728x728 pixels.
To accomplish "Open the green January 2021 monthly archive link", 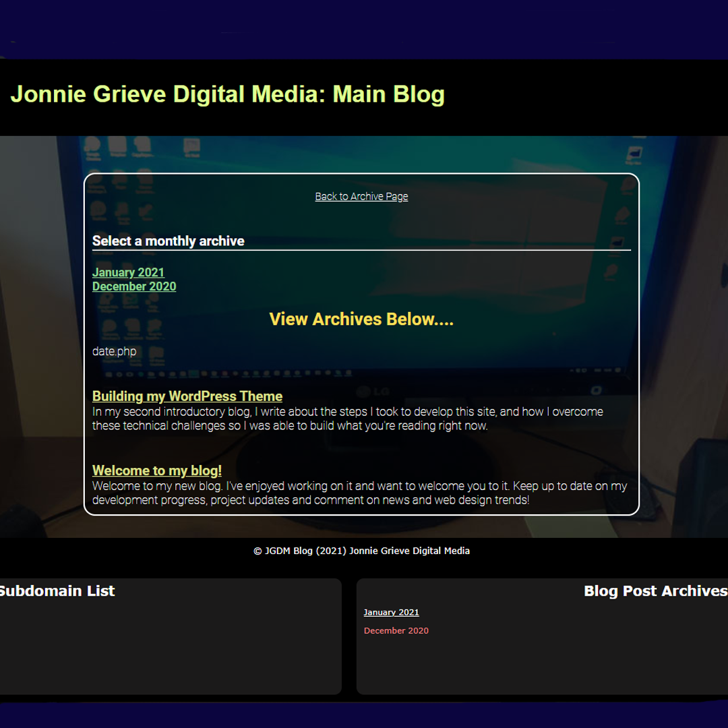I will [x=128, y=272].
